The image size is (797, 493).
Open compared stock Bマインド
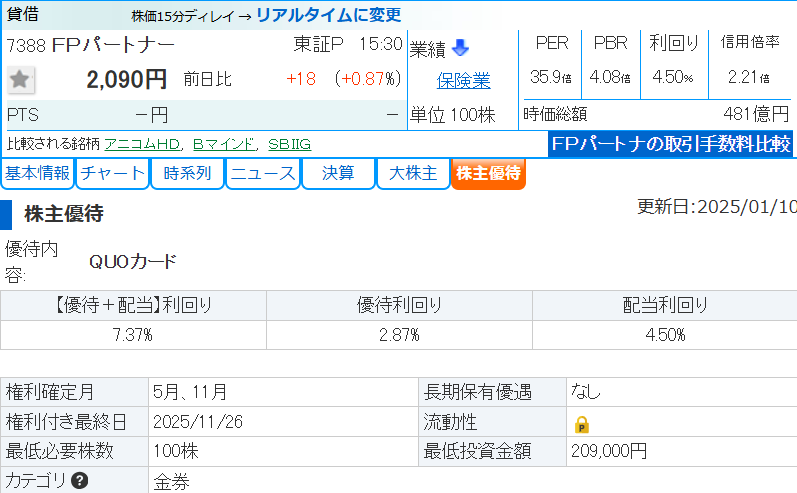pyautogui.click(x=223, y=144)
